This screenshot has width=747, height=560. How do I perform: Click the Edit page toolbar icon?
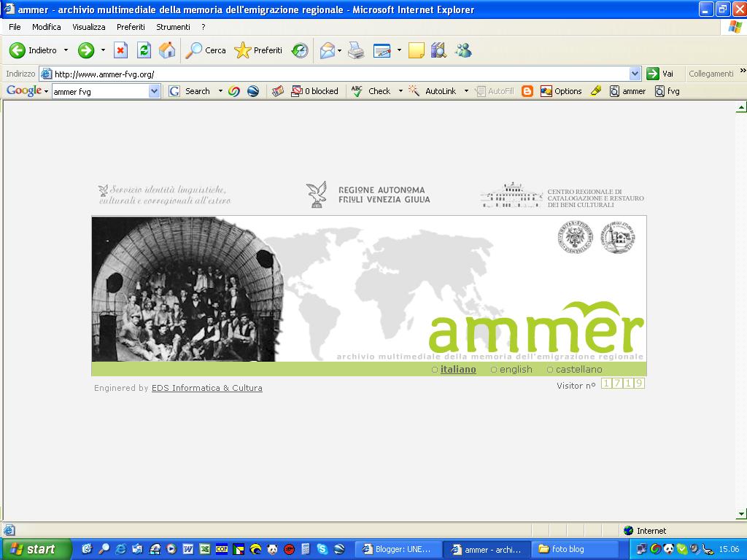pos(382,50)
